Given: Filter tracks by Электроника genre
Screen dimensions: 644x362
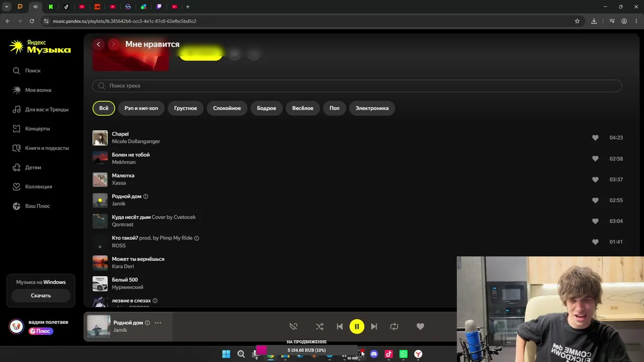Looking at the screenshot, I should click(372, 108).
